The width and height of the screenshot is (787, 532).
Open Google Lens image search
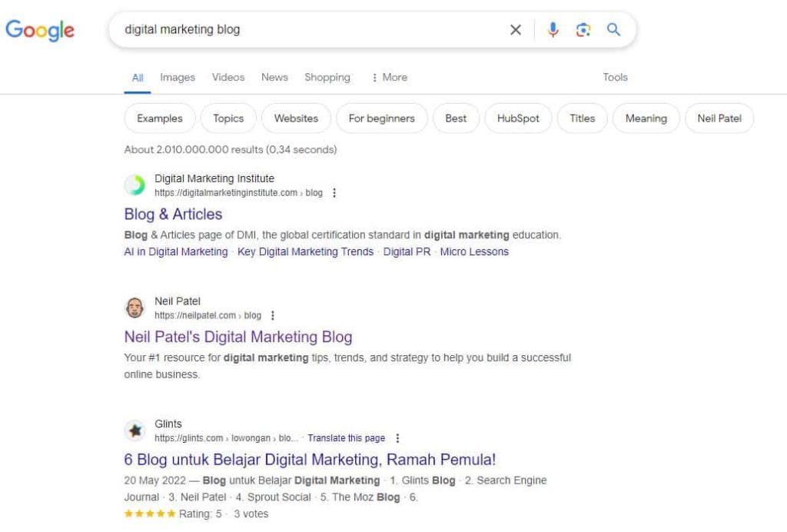583,30
